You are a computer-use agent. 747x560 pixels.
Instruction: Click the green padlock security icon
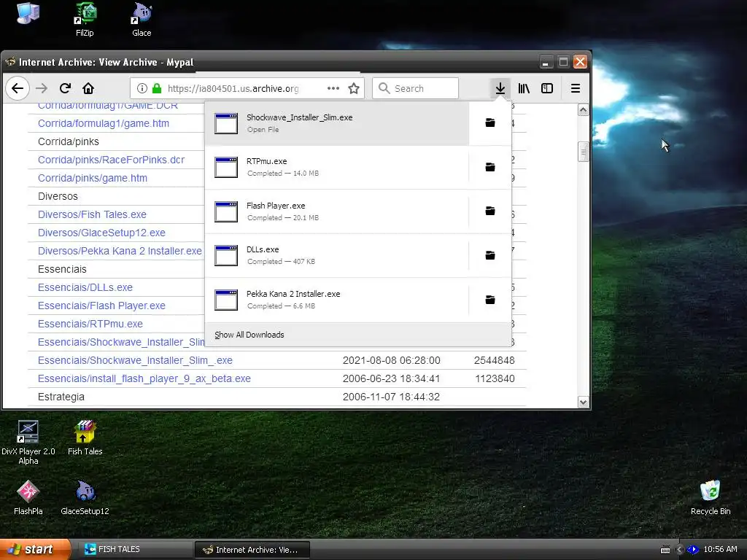click(x=157, y=88)
